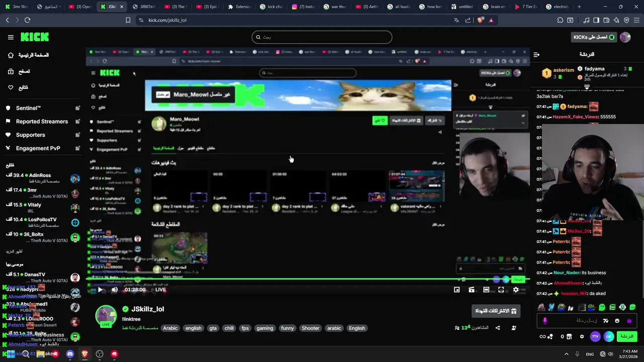The width and height of the screenshot is (644, 362).
Task: Open a new browser tab
Action: 579,7
